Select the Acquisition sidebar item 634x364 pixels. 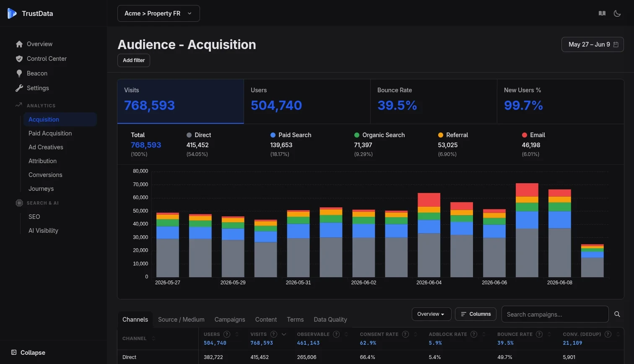click(60, 120)
